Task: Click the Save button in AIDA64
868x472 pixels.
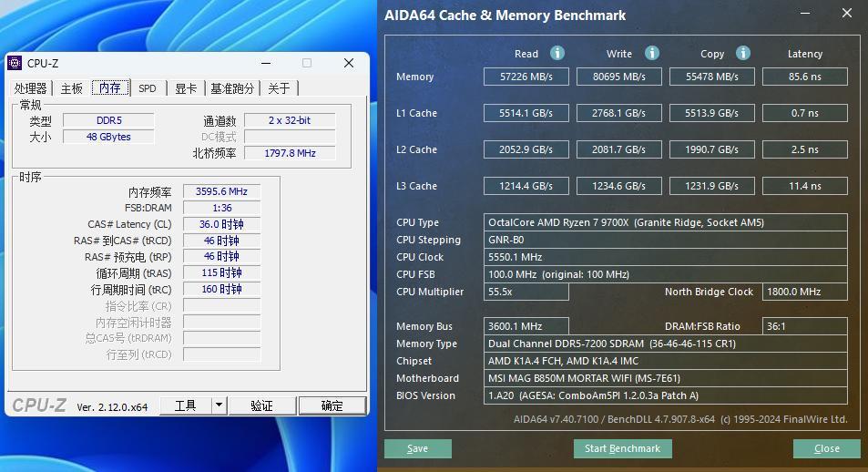Action: coord(418,448)
